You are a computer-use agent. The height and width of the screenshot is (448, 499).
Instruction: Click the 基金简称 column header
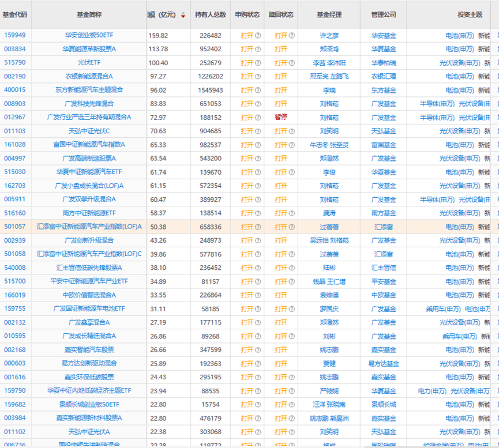(89, 14)
